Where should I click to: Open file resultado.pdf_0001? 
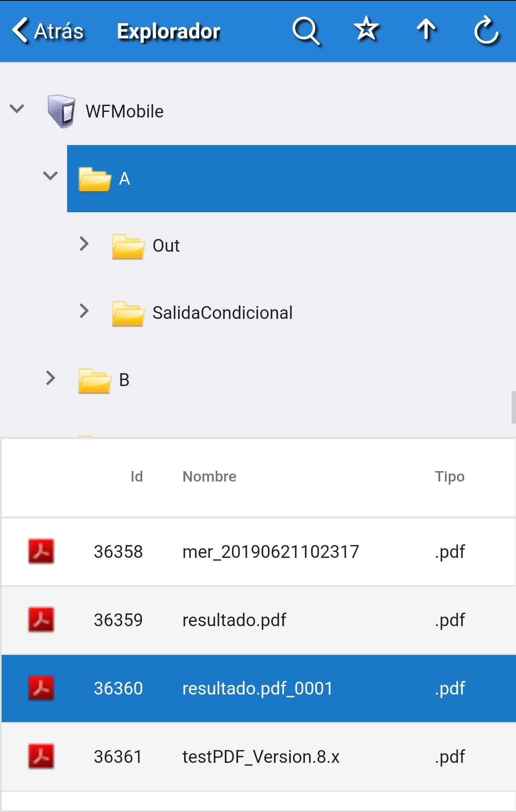click(258, 689)
